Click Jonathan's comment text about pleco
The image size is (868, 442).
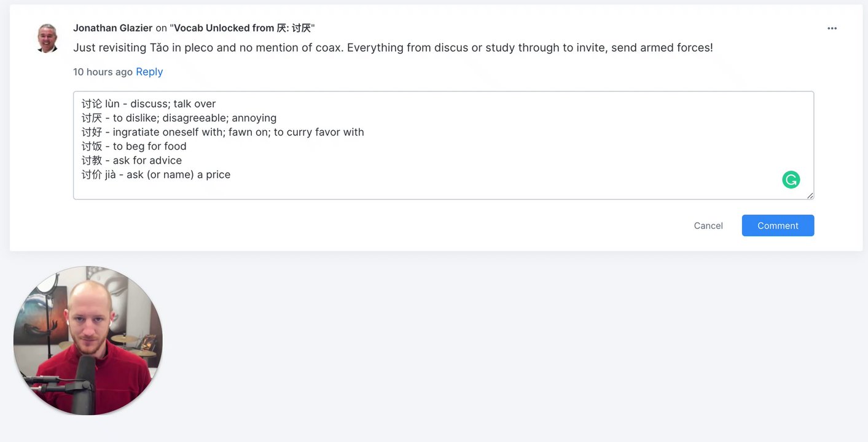393,48
